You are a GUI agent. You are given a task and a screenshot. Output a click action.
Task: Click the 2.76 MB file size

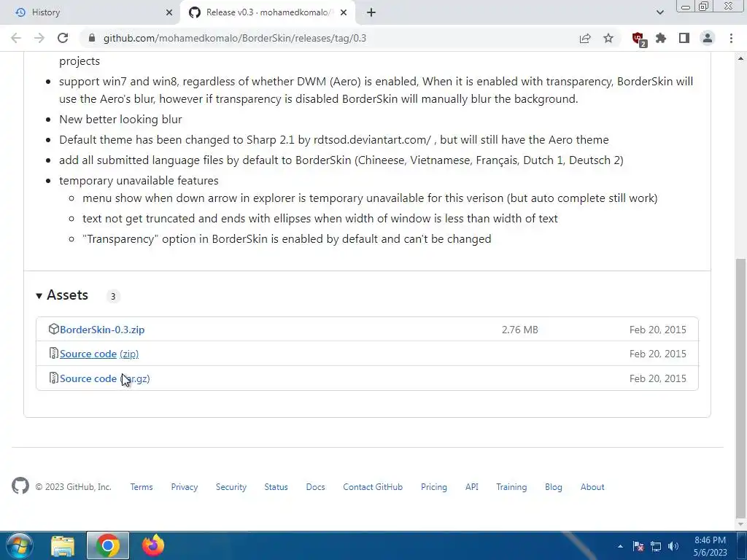[x=519, y=330]
